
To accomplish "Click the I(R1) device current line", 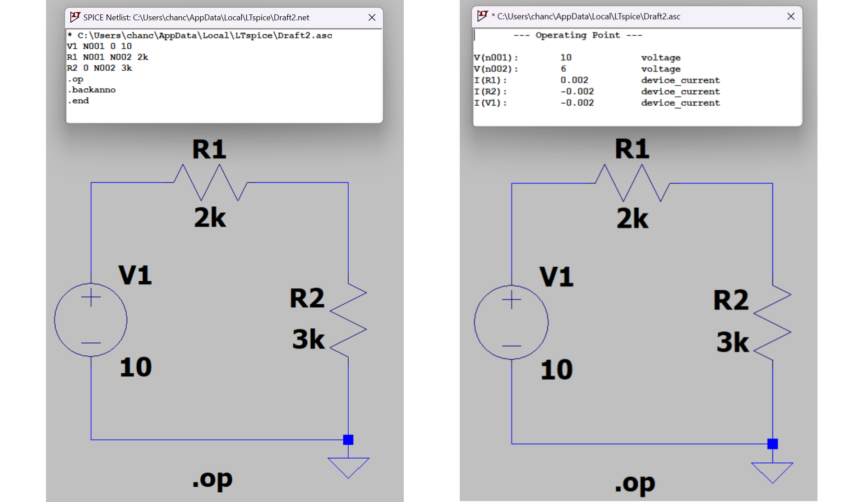I will 490,80.
